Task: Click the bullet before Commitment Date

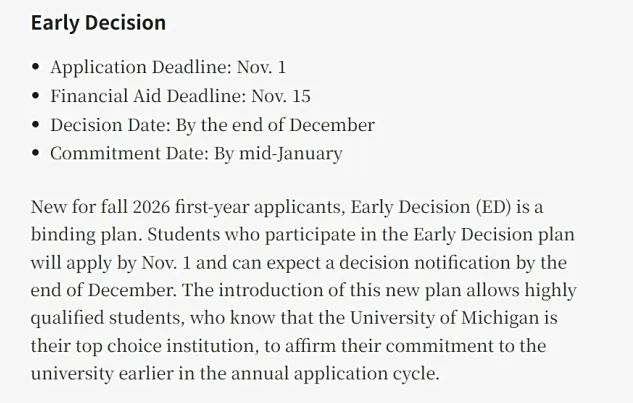Action: click(x=36, y=153)
